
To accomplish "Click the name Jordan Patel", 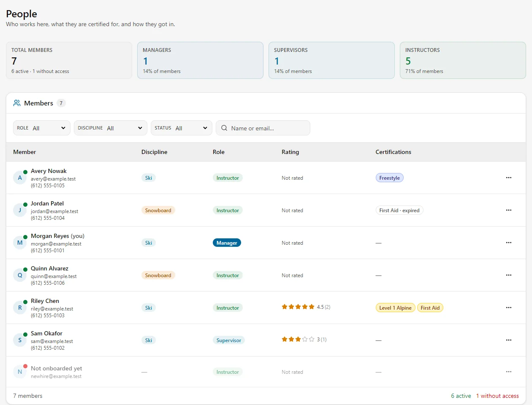I will [x=47, y=203].
